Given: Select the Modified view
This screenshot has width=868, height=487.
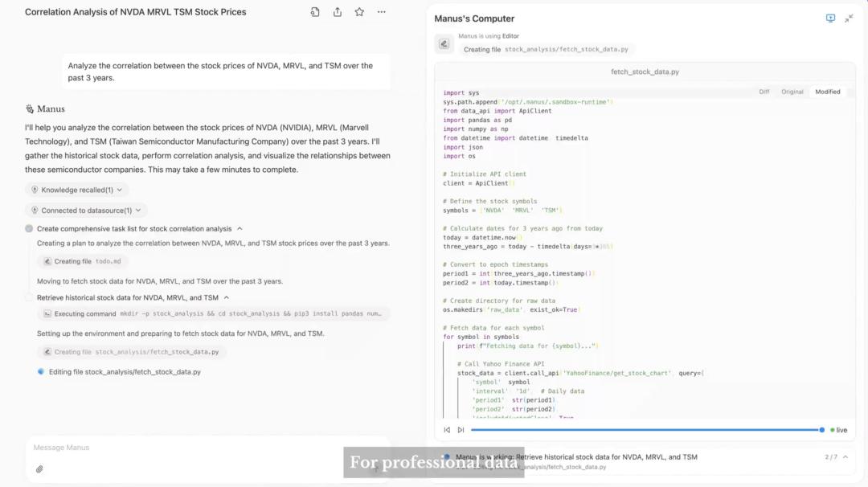Looking at the screenshot, I should pyautogui.click(x=827, y=92).
